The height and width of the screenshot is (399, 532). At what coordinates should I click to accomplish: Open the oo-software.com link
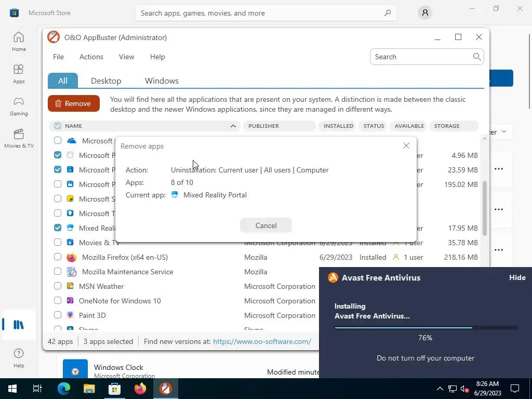262,341
